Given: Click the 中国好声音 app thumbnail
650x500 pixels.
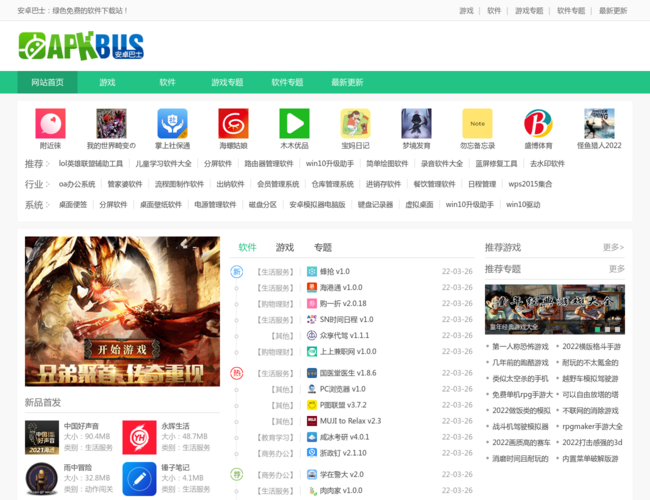Looking at the screenshot, I should click(42, 436).
